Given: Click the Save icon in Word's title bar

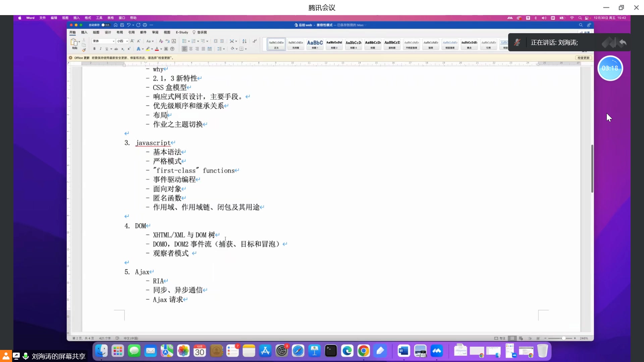Looking at the screenshot, I should click(122, 25).
